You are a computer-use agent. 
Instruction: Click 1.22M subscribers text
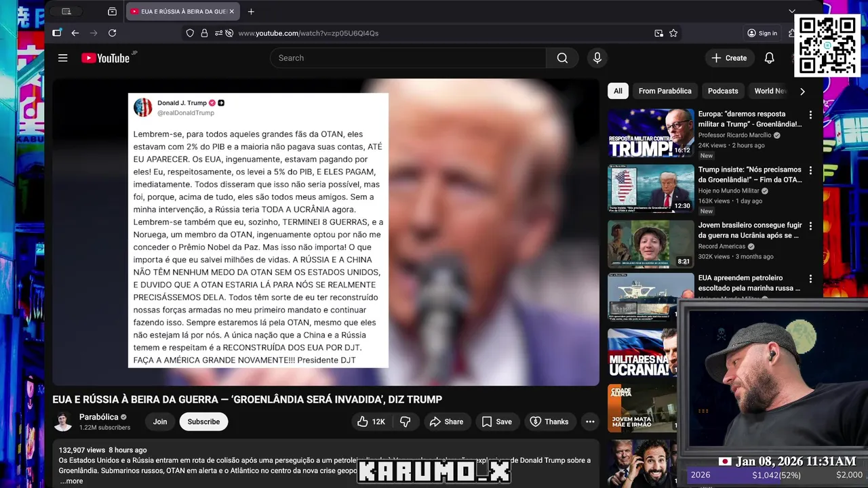pyautogui.click(x=105, y=428)
